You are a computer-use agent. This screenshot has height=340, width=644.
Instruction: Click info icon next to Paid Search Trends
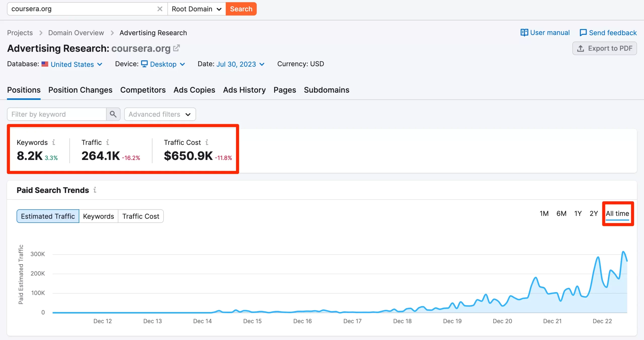coord(95,190)
